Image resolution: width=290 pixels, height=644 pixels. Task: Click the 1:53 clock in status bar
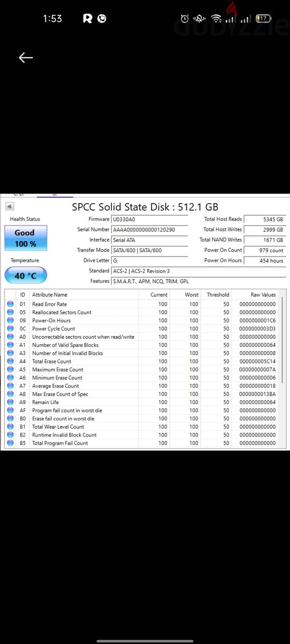pos(53,18)
